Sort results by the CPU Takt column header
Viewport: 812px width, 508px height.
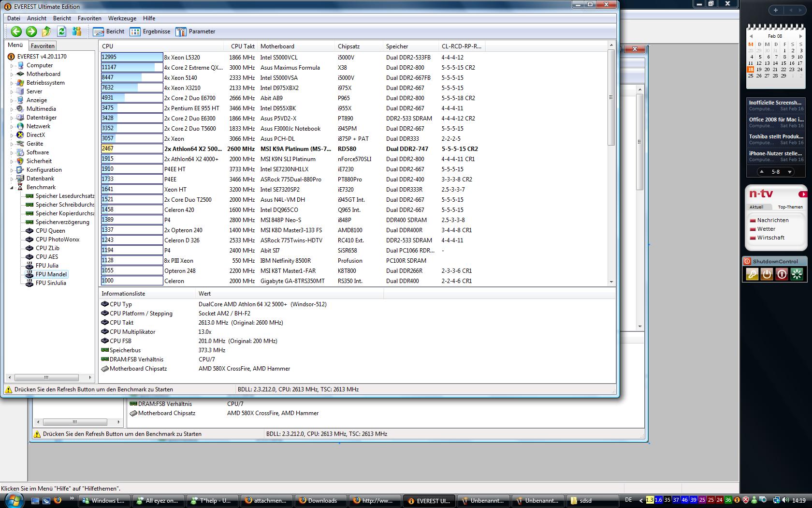[x=241, y=46]
